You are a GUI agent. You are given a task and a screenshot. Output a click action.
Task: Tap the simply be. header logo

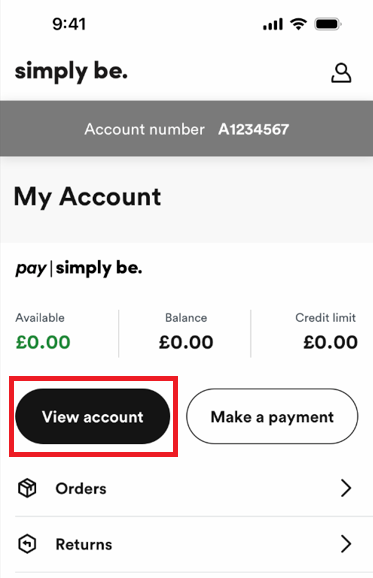pos(71,72)
